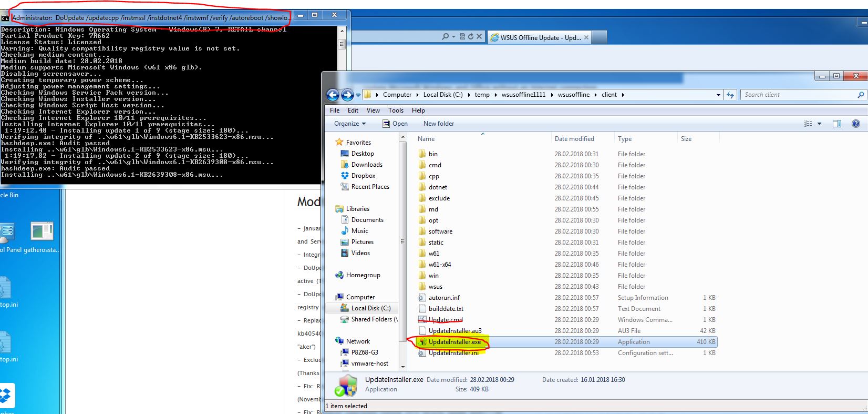
Task: Click the browser search magnifier icon
Action: (446, 37)
